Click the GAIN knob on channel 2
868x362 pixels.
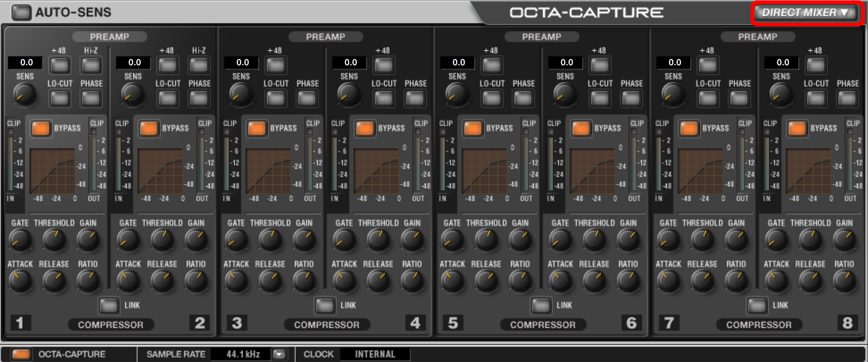tap(196, 240)
